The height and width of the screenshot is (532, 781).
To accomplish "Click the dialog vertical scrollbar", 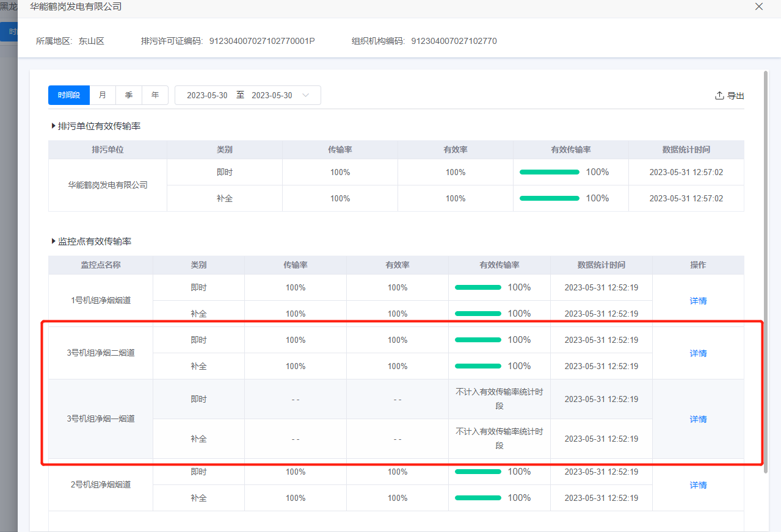I will [x=766, y=271].
